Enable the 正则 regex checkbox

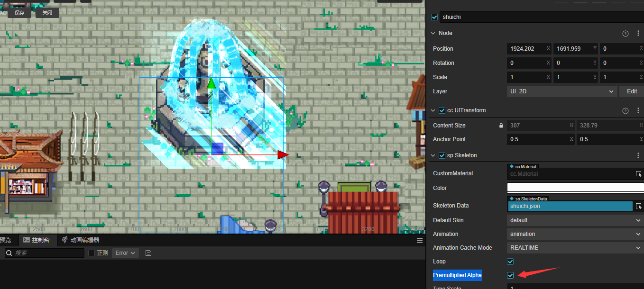[92, 253]
